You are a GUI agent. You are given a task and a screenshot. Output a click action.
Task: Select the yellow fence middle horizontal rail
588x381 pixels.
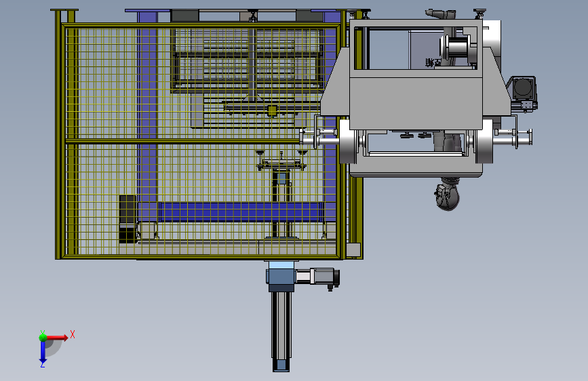pos(183,142)
